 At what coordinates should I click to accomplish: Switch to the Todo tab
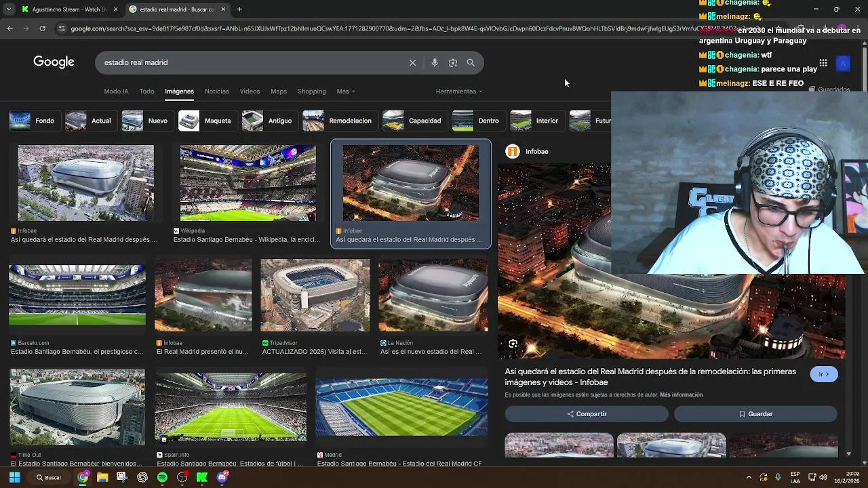click(x=147, y=91)
